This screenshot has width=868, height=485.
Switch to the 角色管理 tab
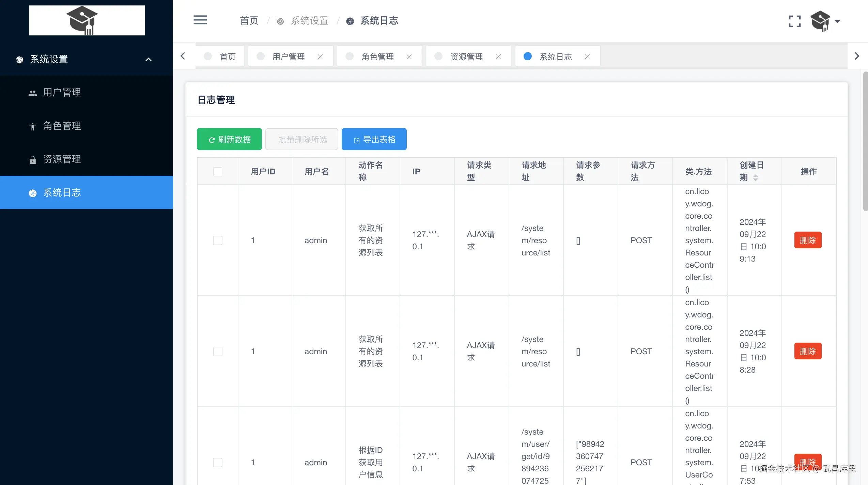(377, 57)
